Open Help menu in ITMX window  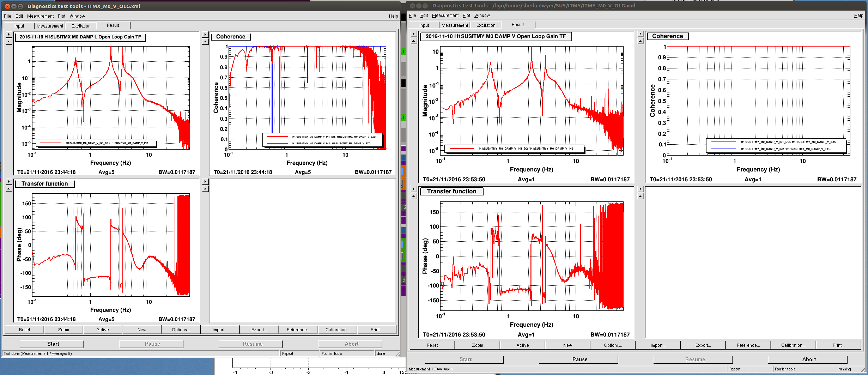click(x=393, y=16)
